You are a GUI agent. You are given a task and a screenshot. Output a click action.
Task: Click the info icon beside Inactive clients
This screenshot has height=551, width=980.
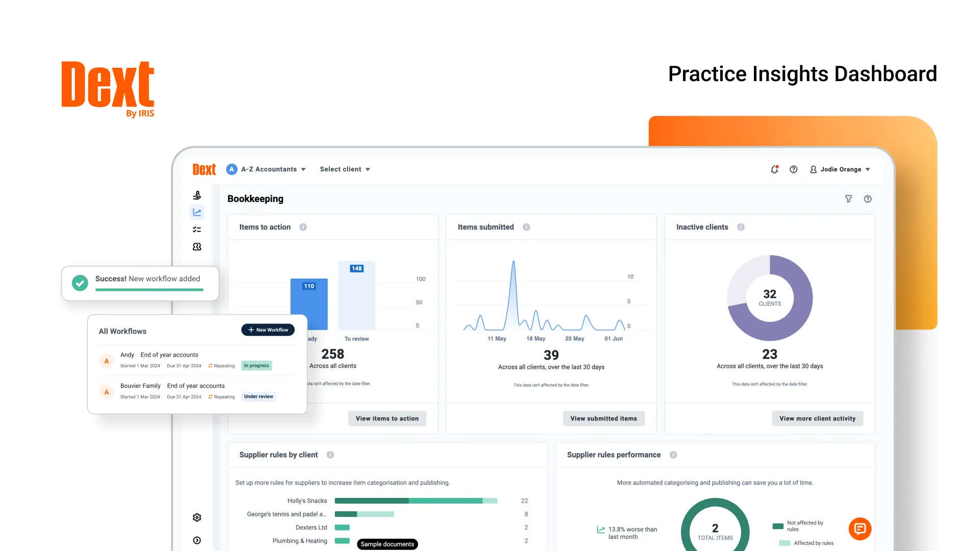[x=741, y=227]
